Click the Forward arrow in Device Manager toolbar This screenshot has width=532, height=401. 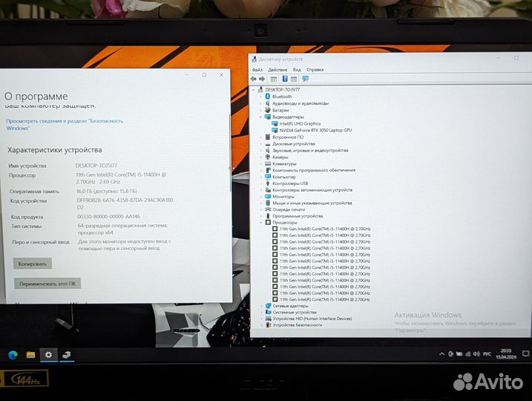[x=262, y=79]
